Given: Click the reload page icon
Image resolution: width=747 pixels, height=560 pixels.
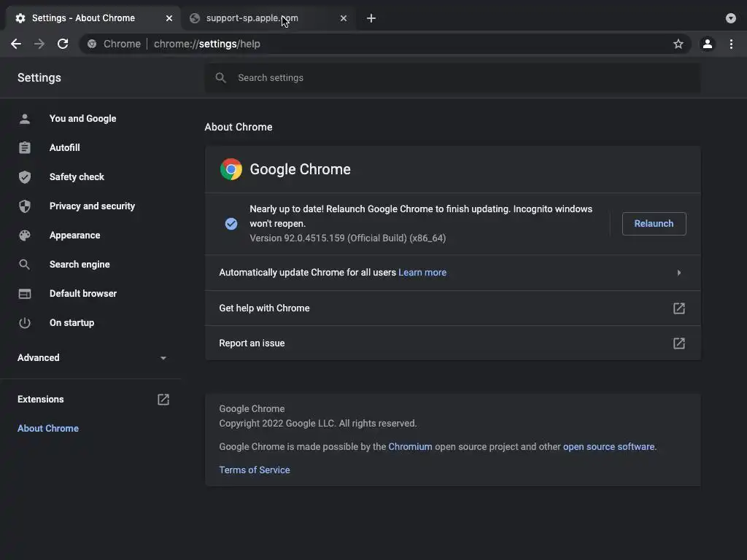Looking at the screenshot, I should point(63,44).
